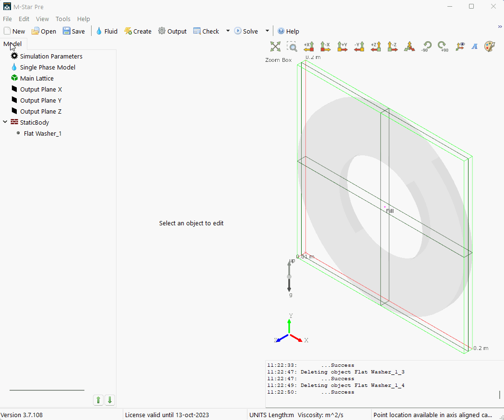Rotate the view -90 degrees
The width and height of the screenshot is (504, 420).
pos(426,46)
